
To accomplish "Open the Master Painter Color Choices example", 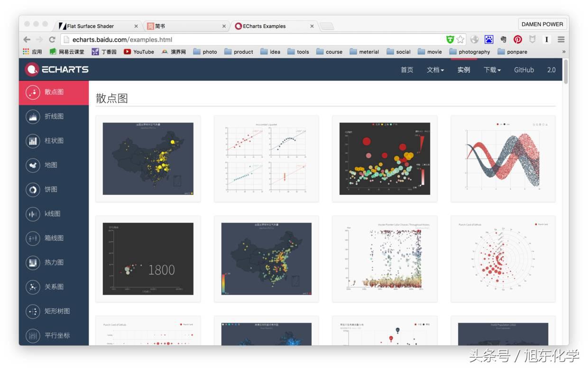I will point(385,259).
